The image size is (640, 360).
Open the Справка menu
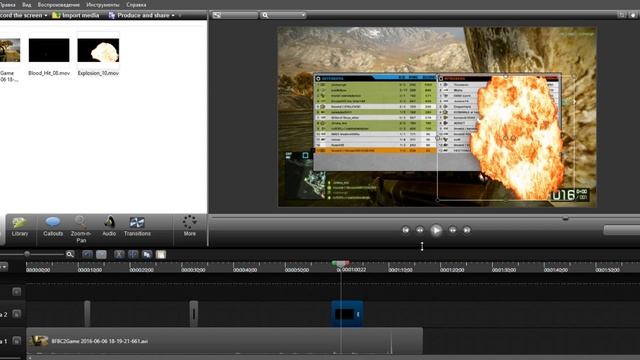(136, 5)
